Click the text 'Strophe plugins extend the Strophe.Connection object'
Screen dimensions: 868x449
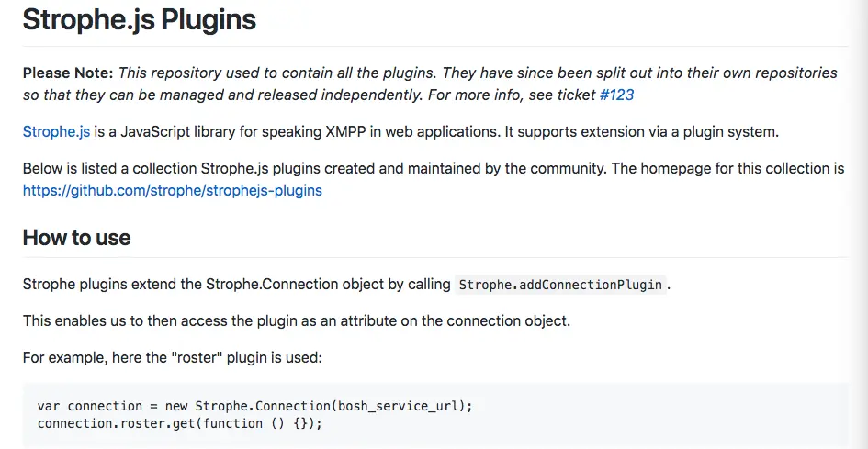[x=208, y=285]
